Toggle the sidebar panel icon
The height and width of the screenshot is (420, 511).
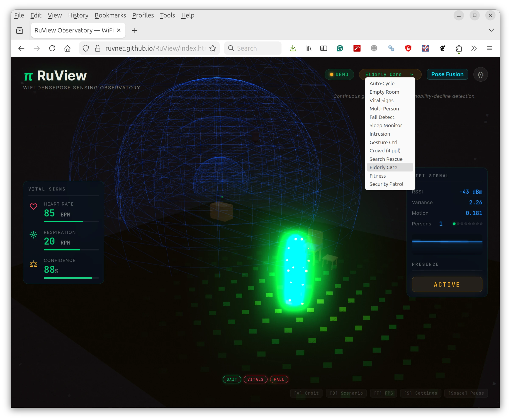(x=323, y=48)
